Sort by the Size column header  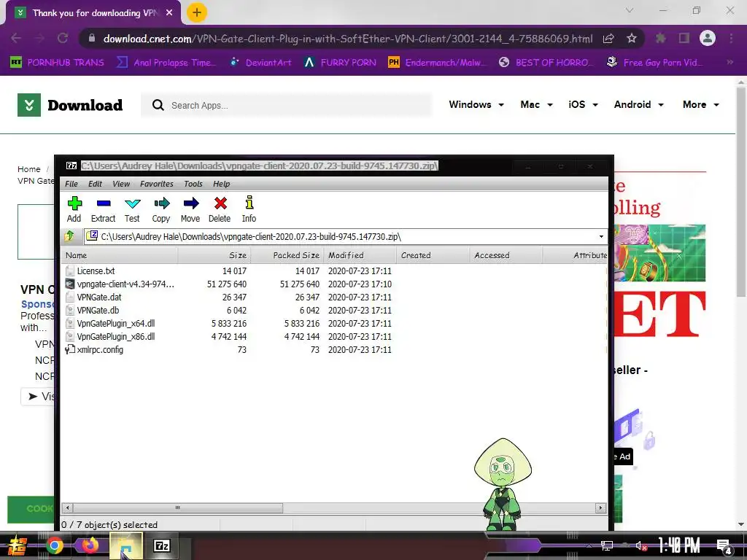pyautogui.click(x=214, y=255)
